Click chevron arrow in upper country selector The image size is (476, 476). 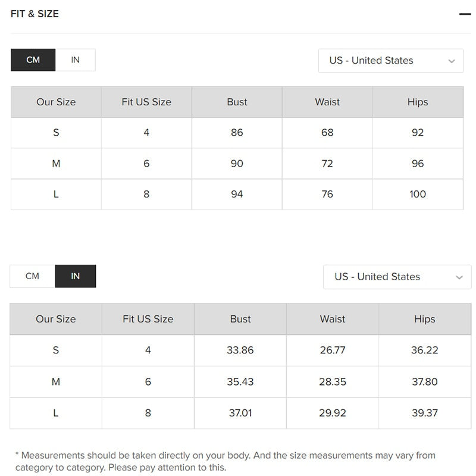452,61
